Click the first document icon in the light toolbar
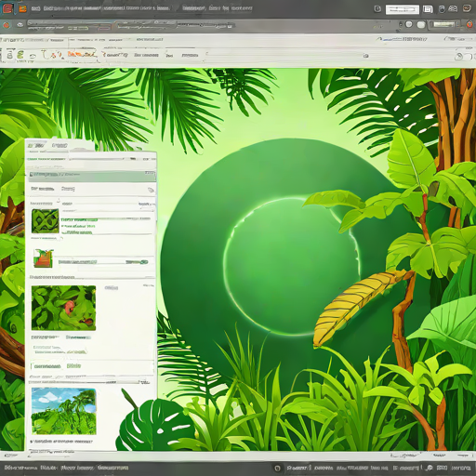Viewport: 476px width, 476px height. (x=10, y=56)
